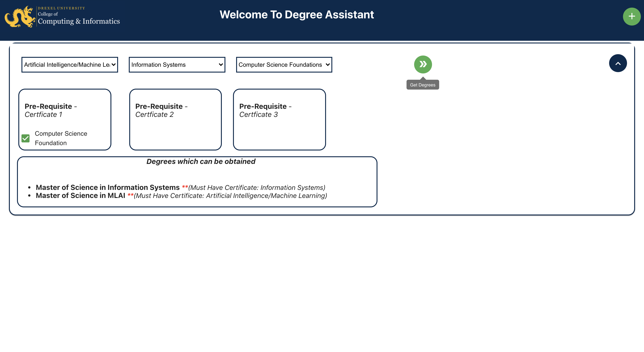This screenshot has height=352, width=644.
Task: Open Computer Science Foundations dropdown
Action: [x=284, y=65]
